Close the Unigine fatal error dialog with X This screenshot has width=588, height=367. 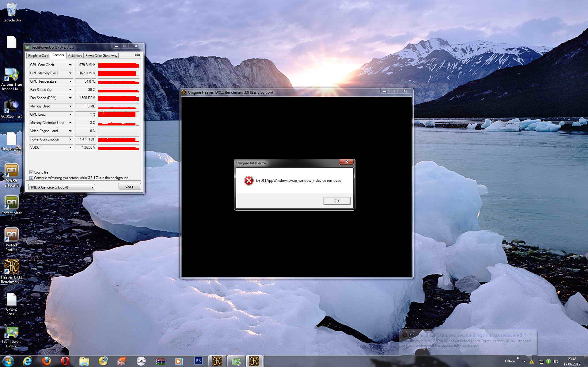point(347,162)
